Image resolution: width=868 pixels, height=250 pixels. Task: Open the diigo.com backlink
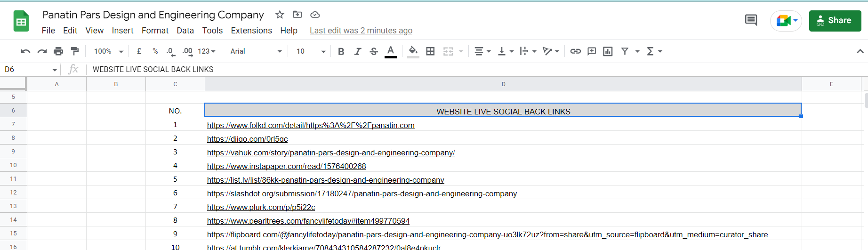[247, 139]
